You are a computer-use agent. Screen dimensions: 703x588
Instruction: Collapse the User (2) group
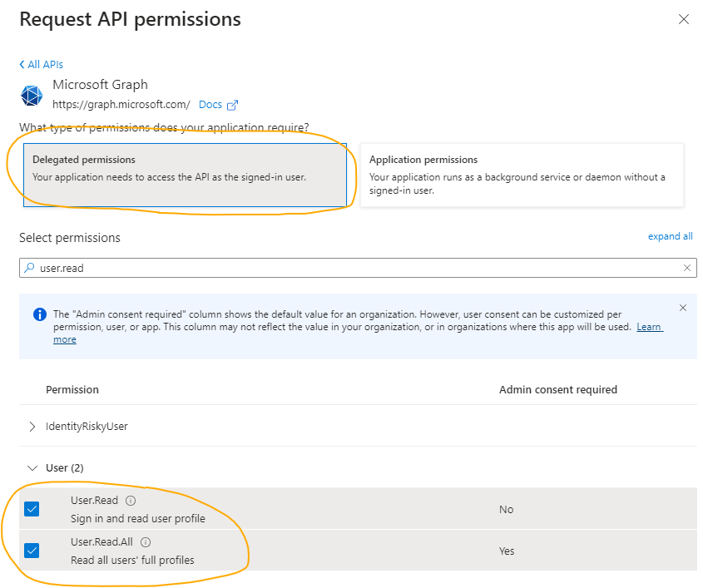(32, 468)
